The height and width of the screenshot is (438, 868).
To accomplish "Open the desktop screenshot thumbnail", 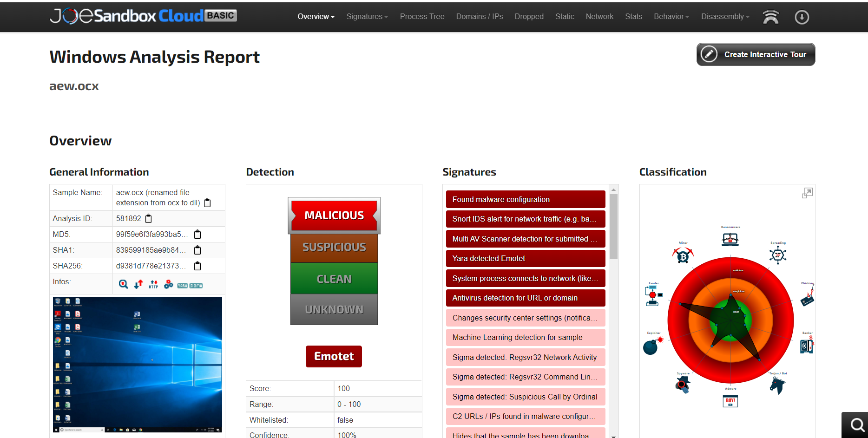I will pyautogui.click(x=138, y=365).
